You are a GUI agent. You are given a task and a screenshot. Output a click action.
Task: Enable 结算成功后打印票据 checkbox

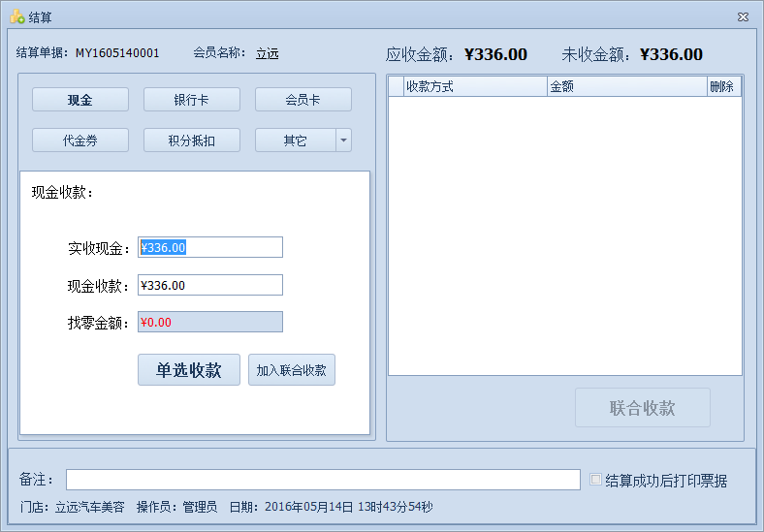(596, 480)
